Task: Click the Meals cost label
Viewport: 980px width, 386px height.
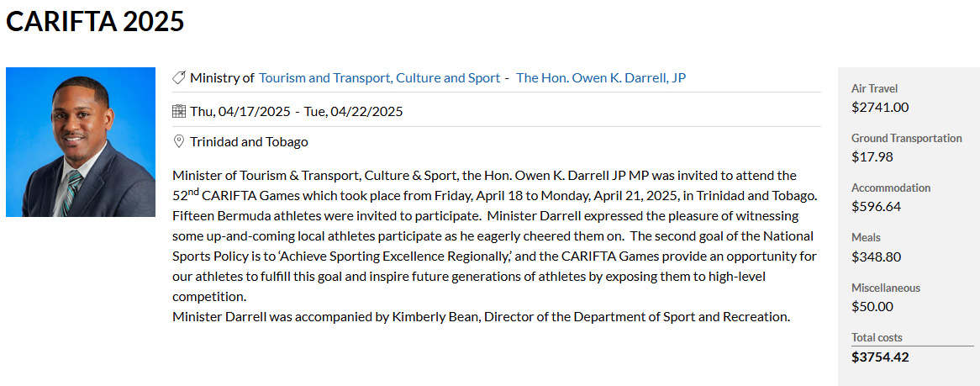Action: pyautogui.click(x=866, y=238)
